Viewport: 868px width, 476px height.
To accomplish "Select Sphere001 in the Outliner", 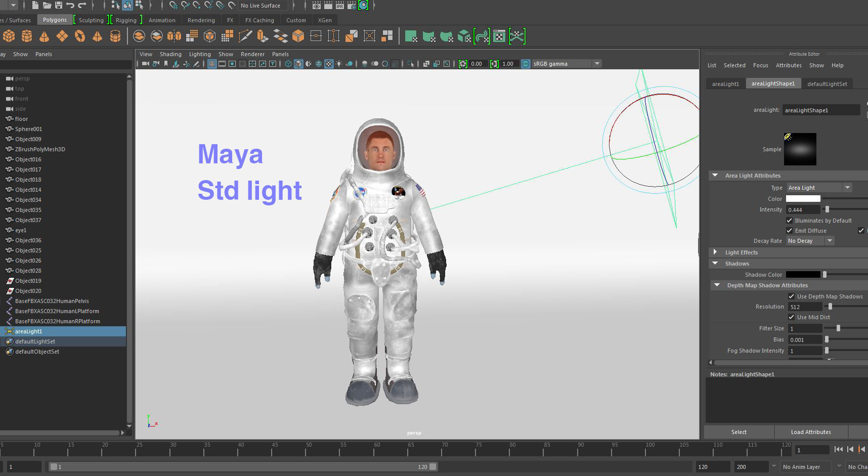I will (x=28, y=129).
